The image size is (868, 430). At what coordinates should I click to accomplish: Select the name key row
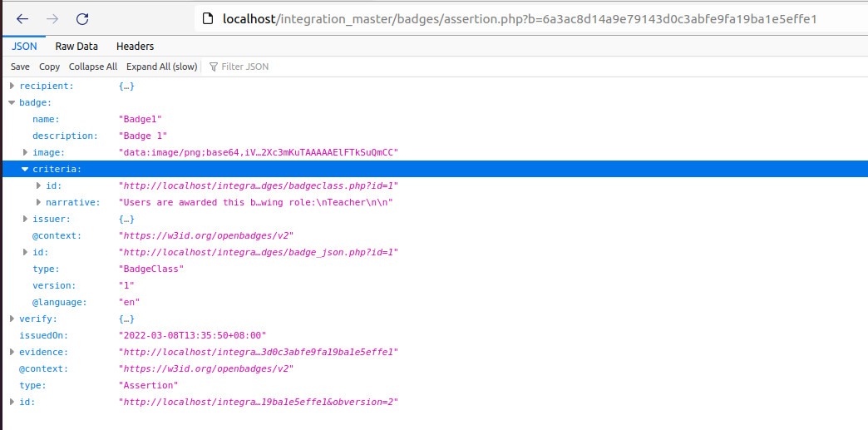click(46, 119)
